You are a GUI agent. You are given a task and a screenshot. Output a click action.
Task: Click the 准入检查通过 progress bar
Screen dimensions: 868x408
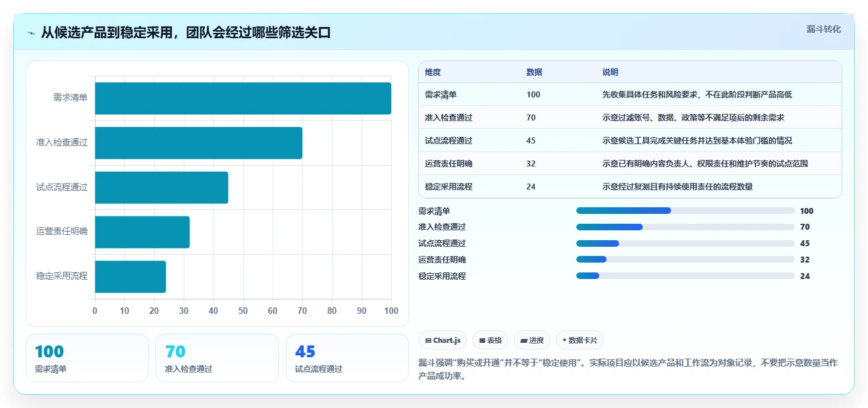686,227
